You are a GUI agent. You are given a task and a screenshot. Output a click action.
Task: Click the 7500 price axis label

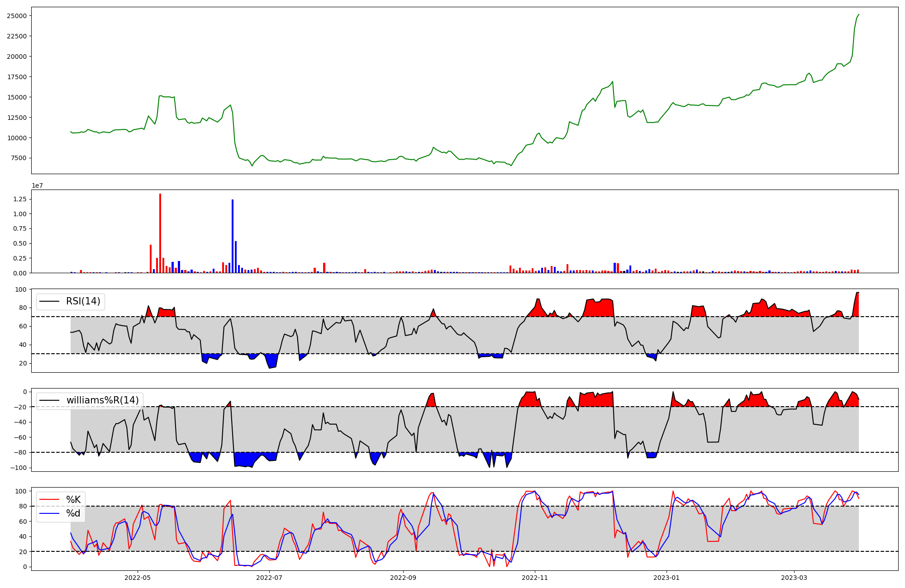[18, 158]
